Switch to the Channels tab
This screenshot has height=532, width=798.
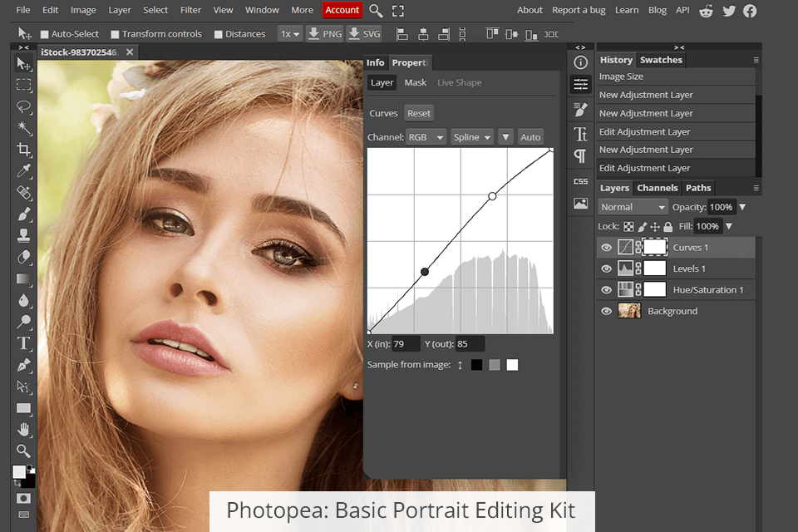pyautogui.click(x=657, y=188)
